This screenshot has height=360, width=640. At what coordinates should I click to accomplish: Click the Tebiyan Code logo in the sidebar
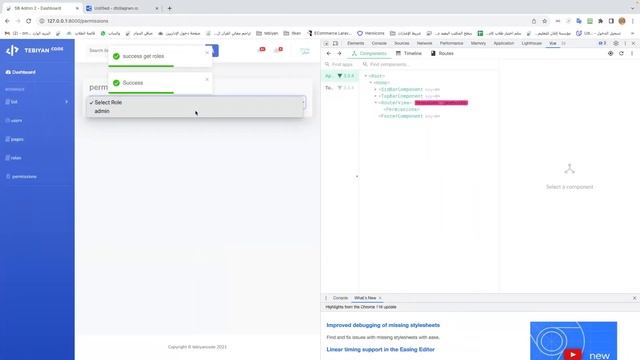click(35, 50)
